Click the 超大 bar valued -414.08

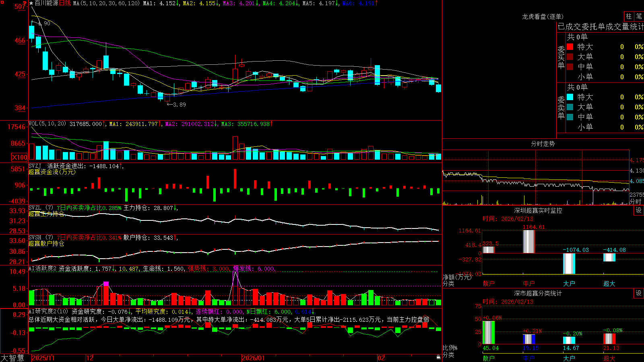point(609,257)
